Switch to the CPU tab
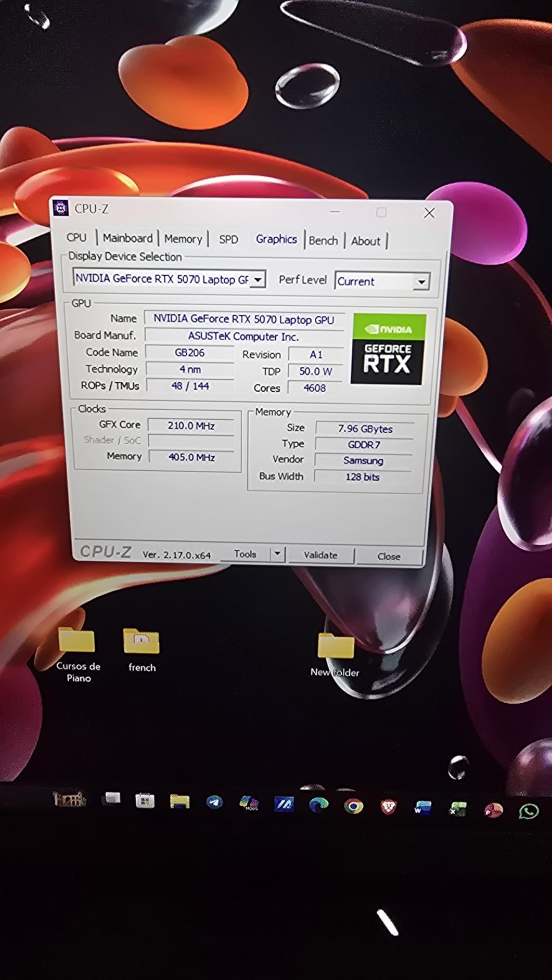 (x=76, y=237)
